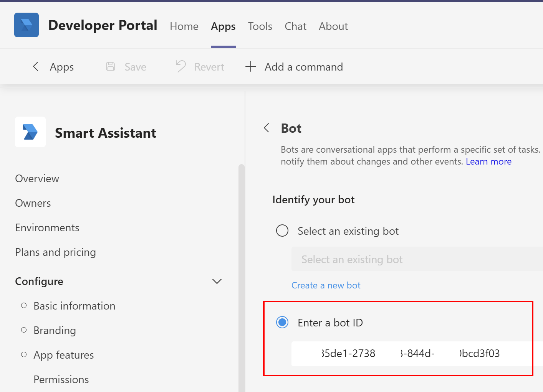Image resolution: width=543 pixels, height=392 pixels.
Task: Switch to the Chat tab
Action: tap(295, 26)
